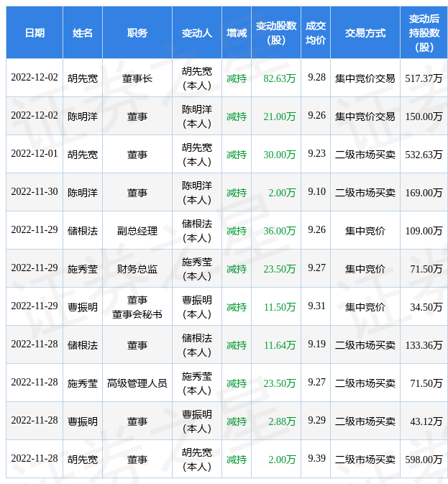The image size is (448, 484).
Task: Click the 133.36万 holdings value
Action: click(x=424, y=345)
